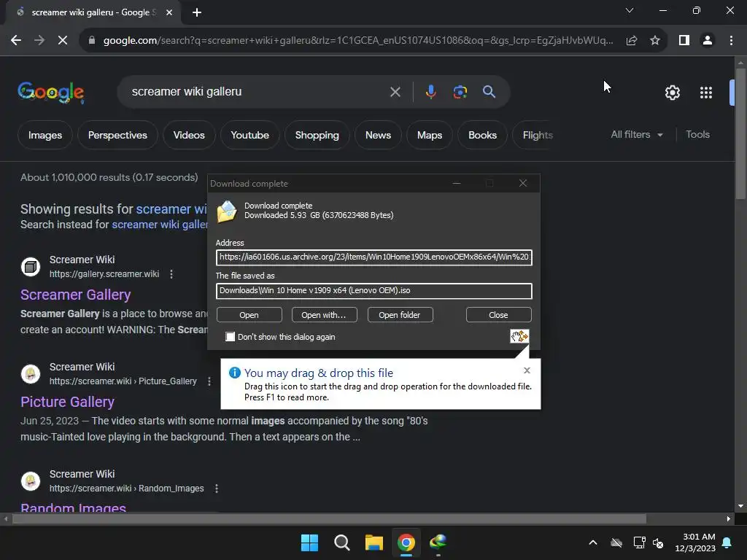Click the Open folder button

pyautogui.click(x=400, y=315)
